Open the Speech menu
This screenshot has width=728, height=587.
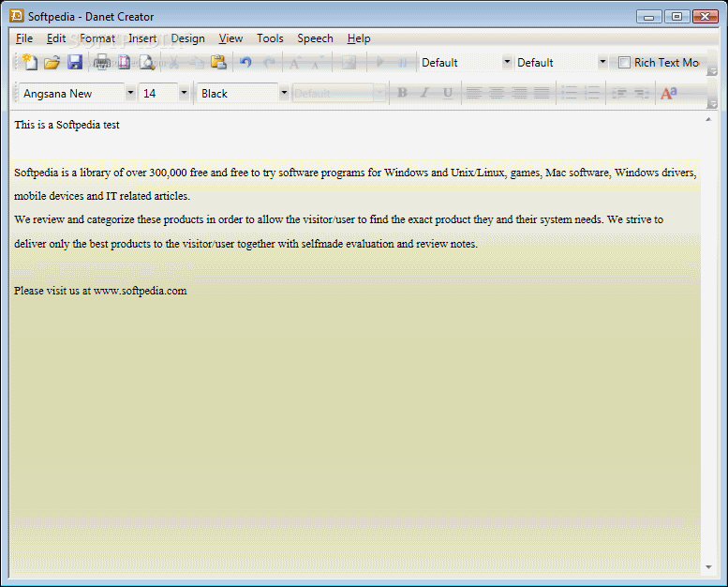[x=315, y=38]
